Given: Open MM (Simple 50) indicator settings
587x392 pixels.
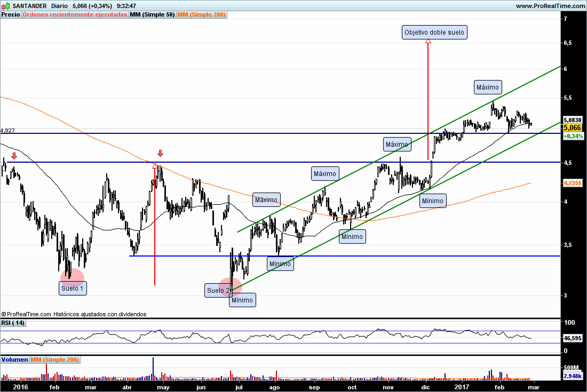Looking at the screenshot, I should click(x=153, y=14).
